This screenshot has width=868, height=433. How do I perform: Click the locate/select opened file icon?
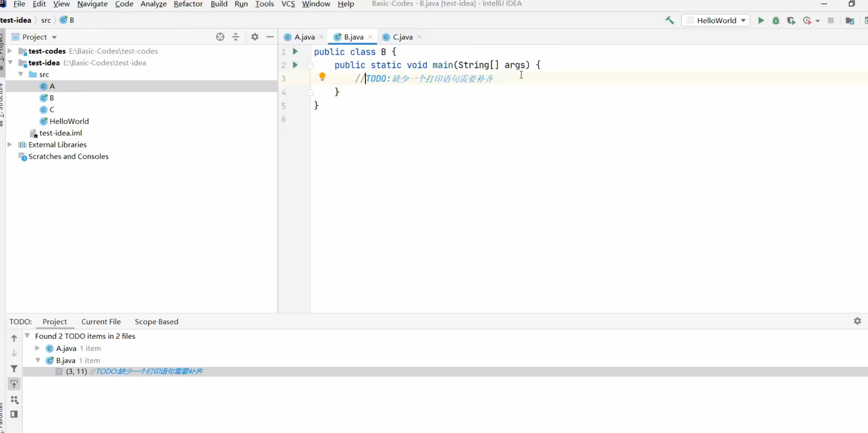click(220, 37)
